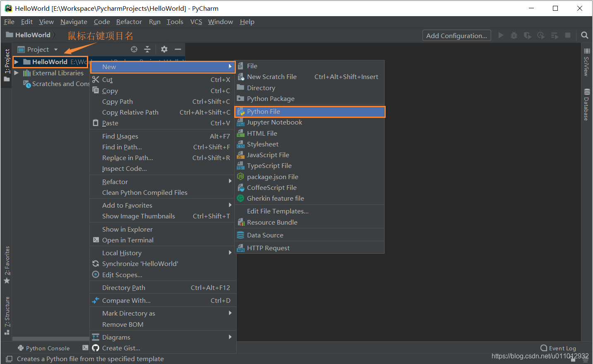Viewport: 593px width, 364px height.
Task: Choose HTTP Request from New submenu
Action: [x=310, y=248]
